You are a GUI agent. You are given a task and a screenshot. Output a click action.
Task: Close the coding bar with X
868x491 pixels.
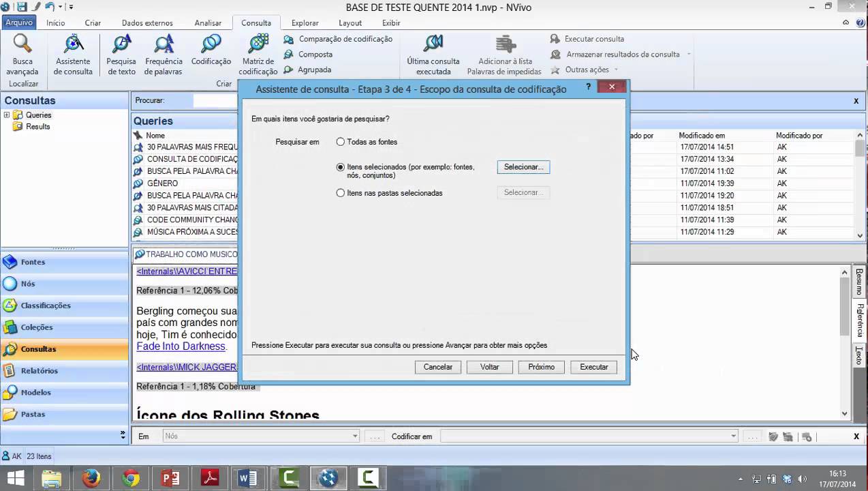click(856, 436)
